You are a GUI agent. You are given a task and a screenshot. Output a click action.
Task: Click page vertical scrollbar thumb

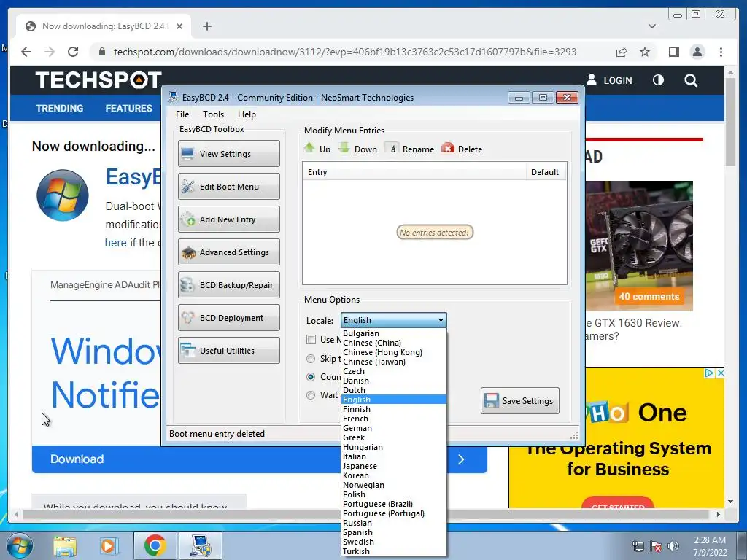coord(730,122)
